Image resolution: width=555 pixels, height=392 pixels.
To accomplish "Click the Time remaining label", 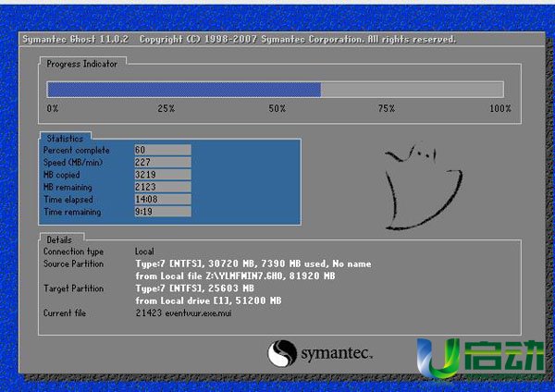I will tap(72, 212).
